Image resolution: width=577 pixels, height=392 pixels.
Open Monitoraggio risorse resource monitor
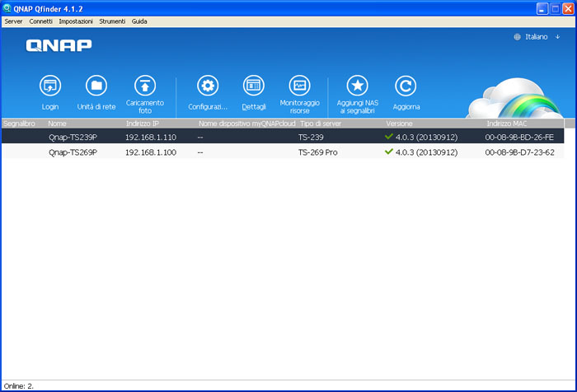click(x=299, y=86)
